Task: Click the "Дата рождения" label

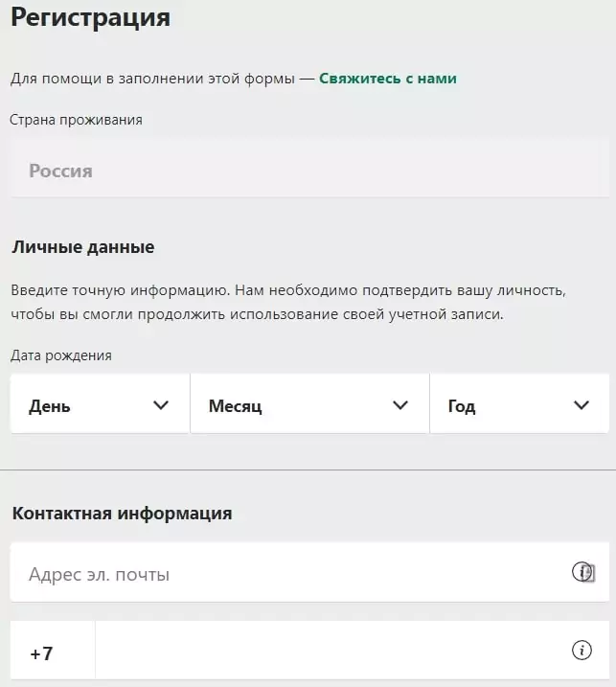Action: click(x=61, y=355)
